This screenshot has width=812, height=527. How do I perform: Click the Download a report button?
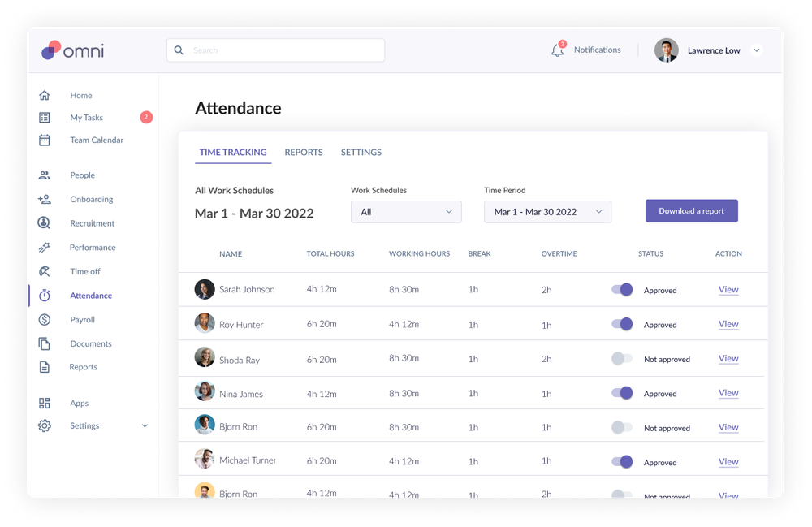tap(691, 210)
